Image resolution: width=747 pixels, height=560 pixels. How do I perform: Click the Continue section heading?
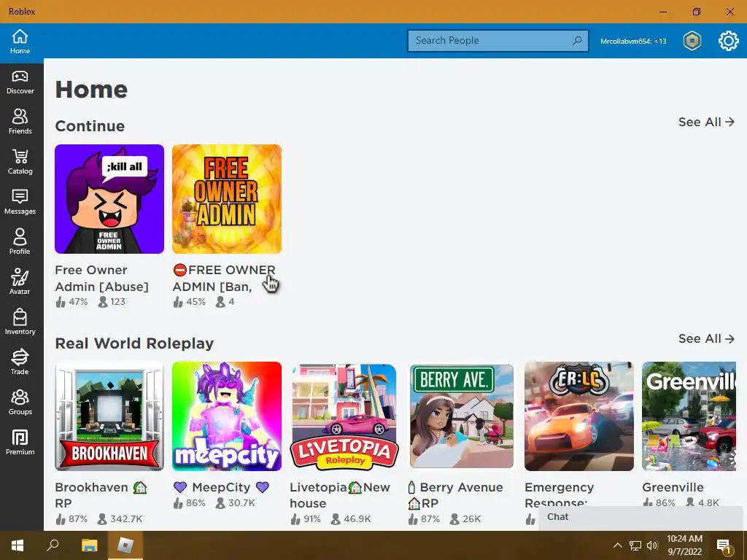(x=90, y=126)
